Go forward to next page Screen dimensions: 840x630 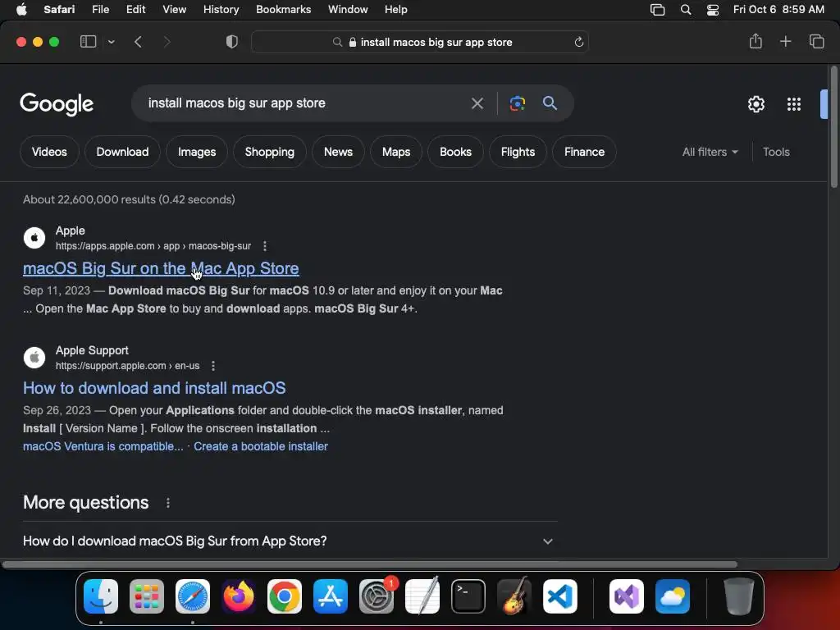(167, 42)
